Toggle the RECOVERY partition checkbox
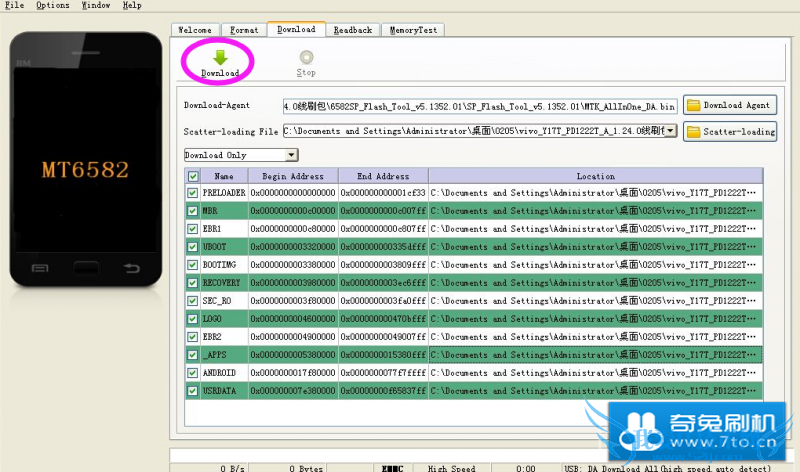The height and width of the screenshot is (472, 800). pyautogui.click(x=192, y=283)
